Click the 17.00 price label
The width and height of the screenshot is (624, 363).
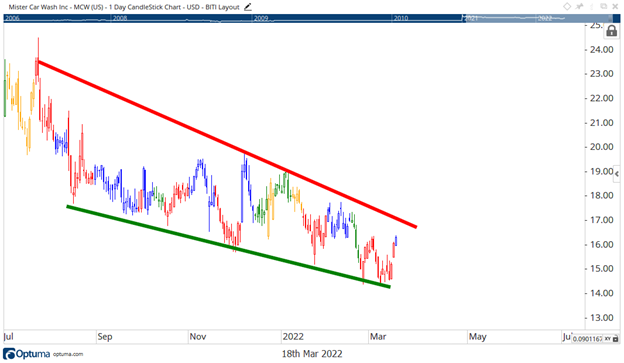coord(601,220)
